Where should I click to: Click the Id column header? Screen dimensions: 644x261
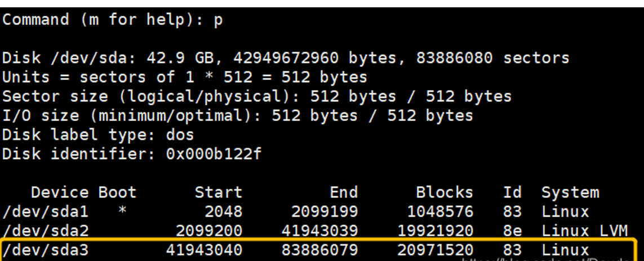[512, 192]
